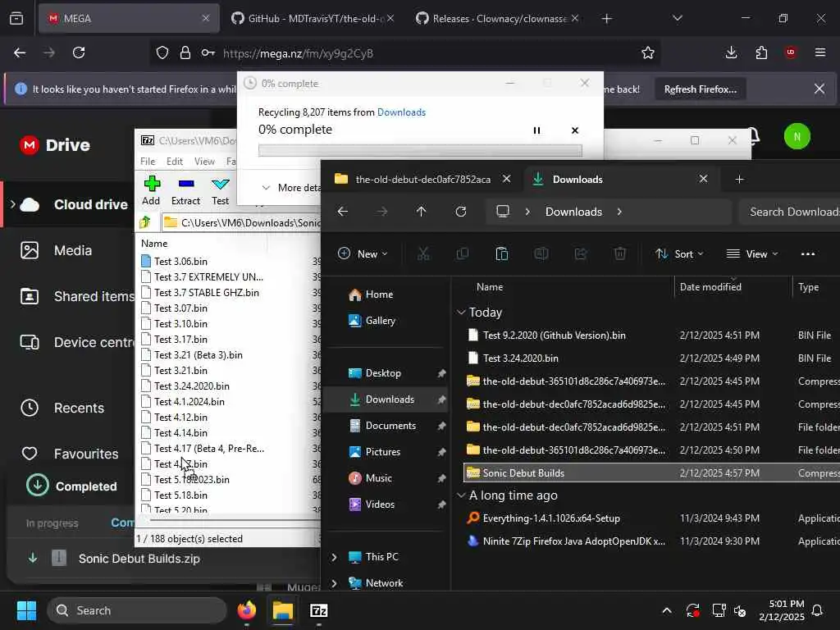Viewport: 840px width, 630px height.
Task: Open Pictures in navigation pane
Action: tap(374, 452)
